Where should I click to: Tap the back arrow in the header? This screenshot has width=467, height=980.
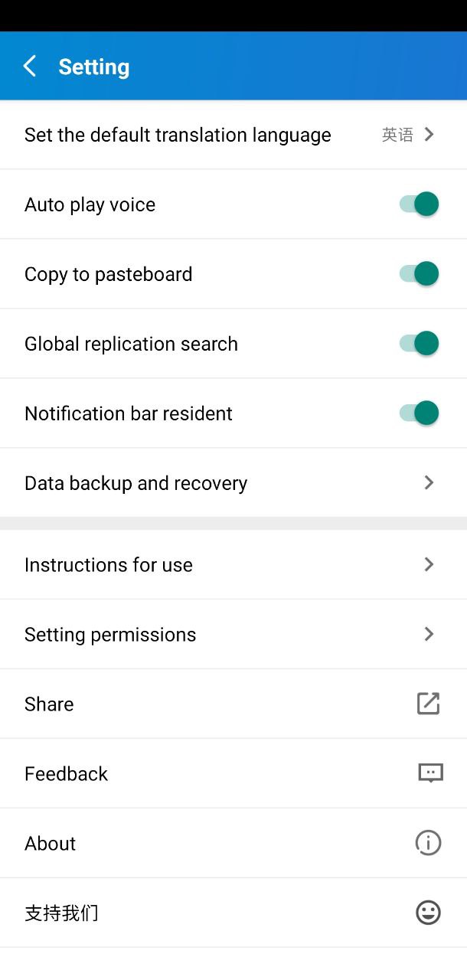30,67
